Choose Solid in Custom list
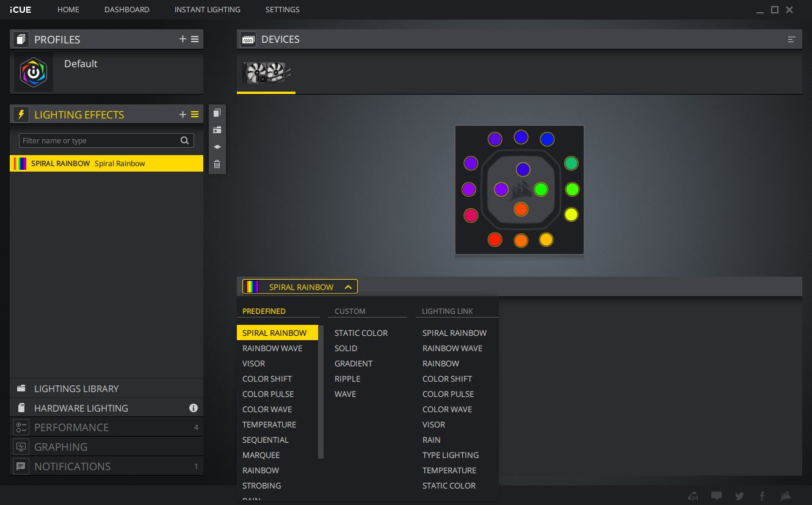The width and height of the screenshot is (812, 505). [x=346, y=348]
